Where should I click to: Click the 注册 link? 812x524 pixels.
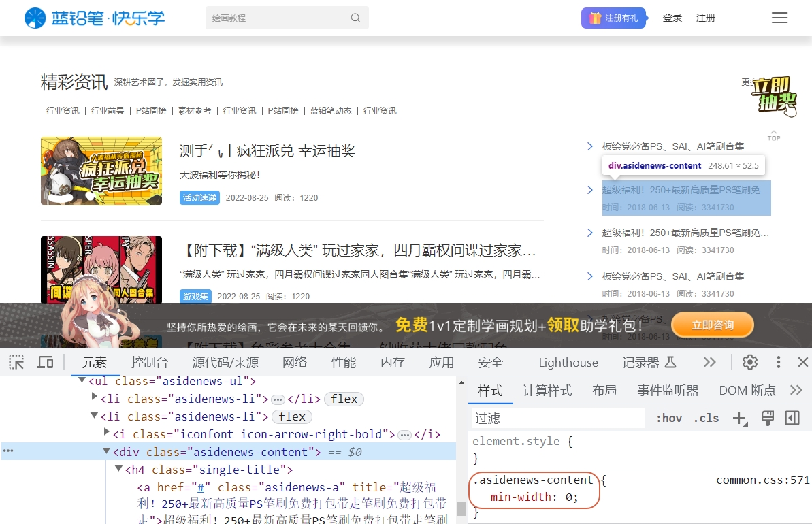click(x=705, y=18)
